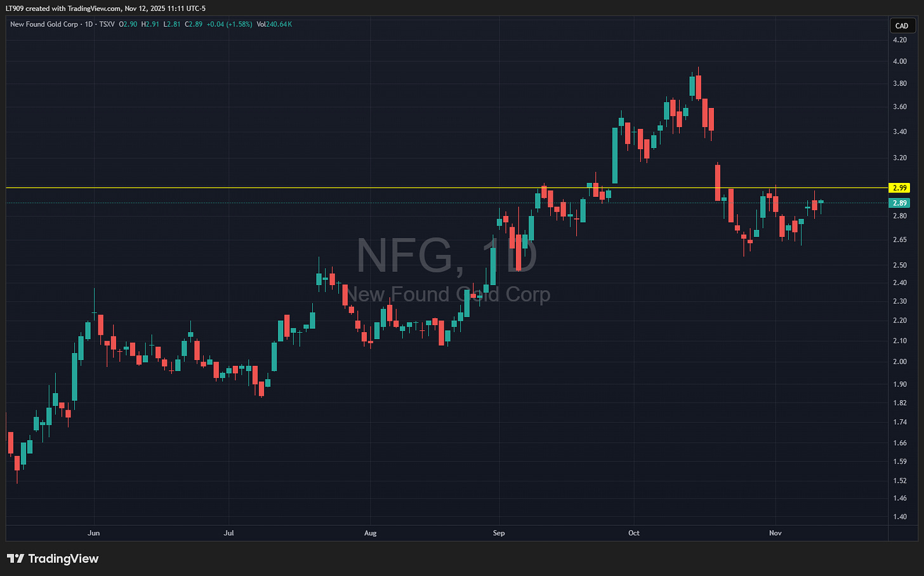Click the 1.59 price axis label
This screenshot has height=576, width=924.
tap(899, 461)
